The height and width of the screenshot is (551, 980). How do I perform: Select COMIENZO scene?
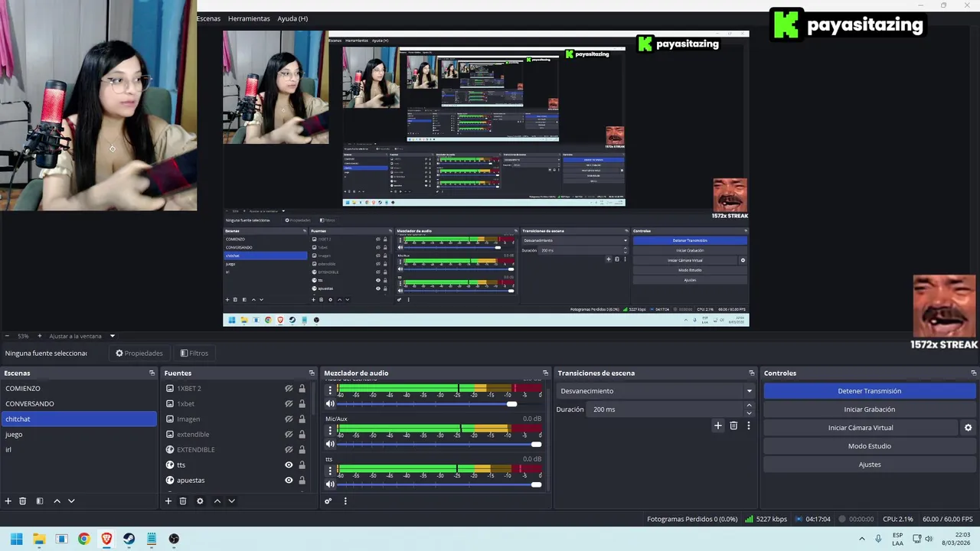click(78, 389)
